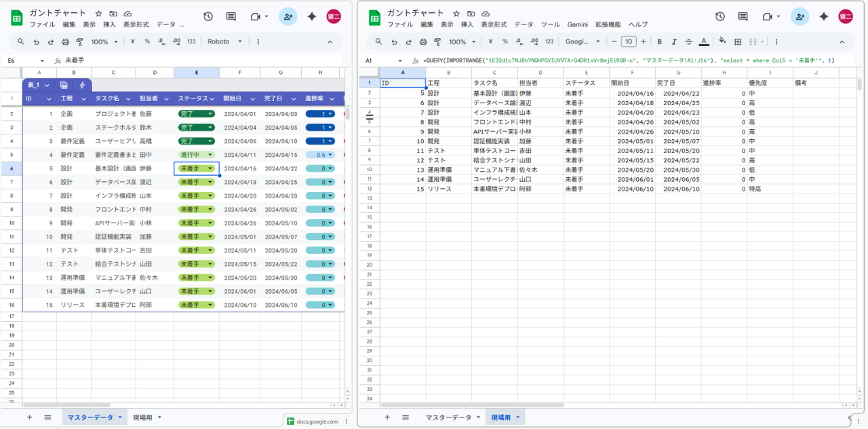
Task: Open the 未着手 status dropdown in cell E6
Action: (x=210, y=168)
